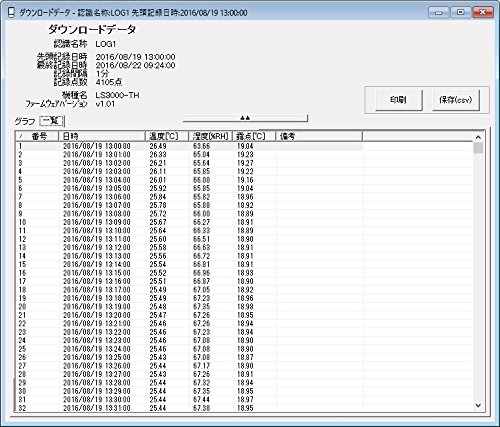Image resolution: width=500 pixels, height=427 pixels.
Task: Click the vertical scrollbar thumb
Action: (478, 148)
